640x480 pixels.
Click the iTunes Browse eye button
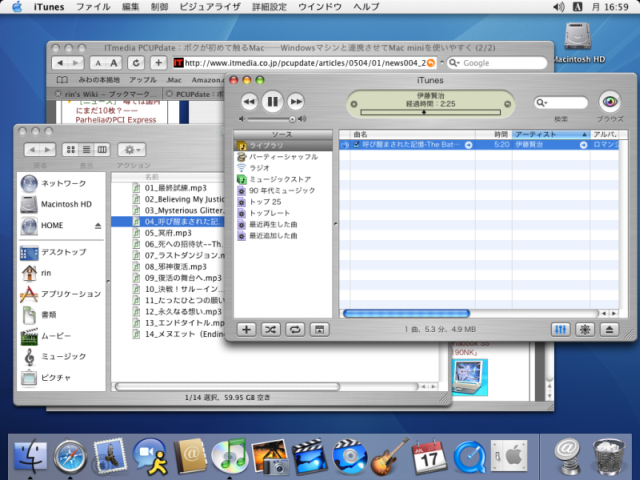610,102
